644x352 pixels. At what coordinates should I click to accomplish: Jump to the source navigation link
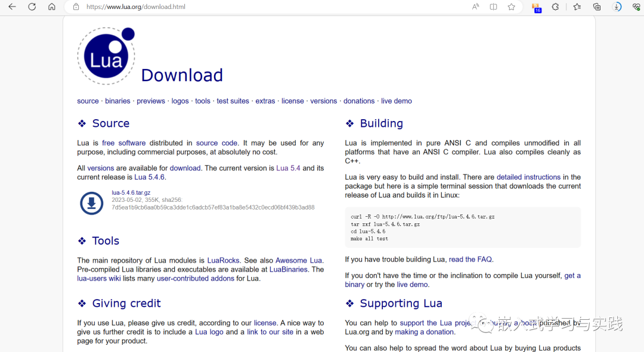coord(88,101)
